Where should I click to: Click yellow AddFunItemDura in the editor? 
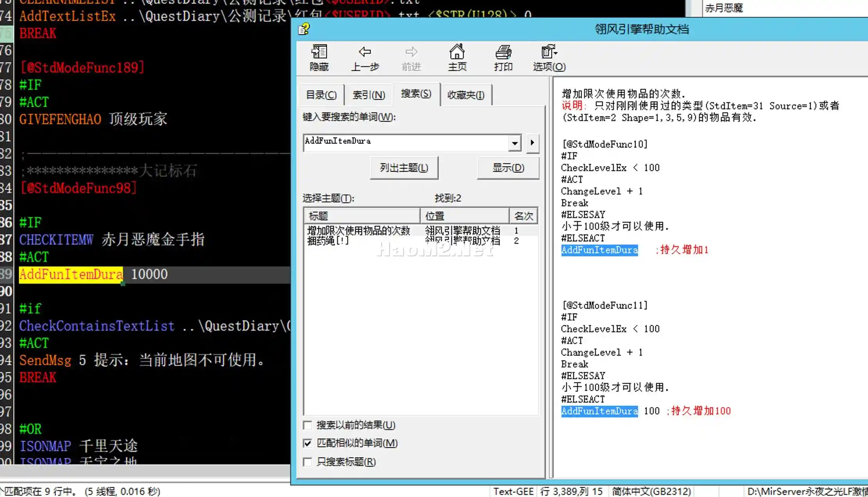coord(71,274)
